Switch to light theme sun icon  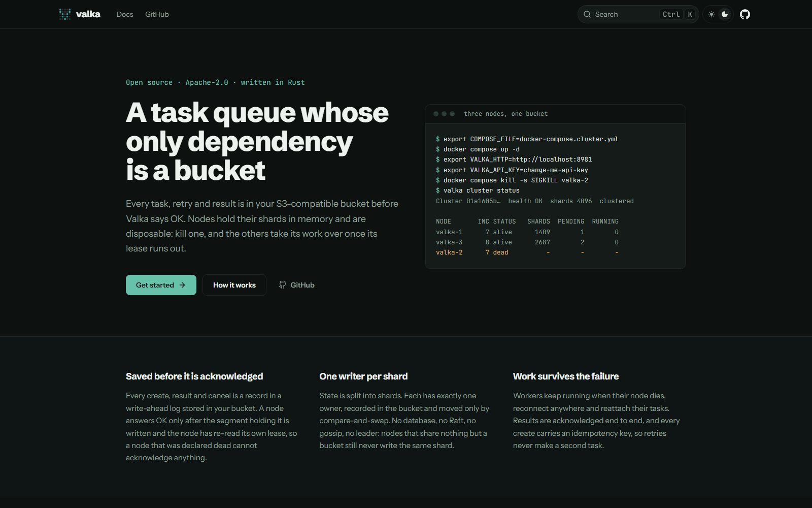(712, 14)
